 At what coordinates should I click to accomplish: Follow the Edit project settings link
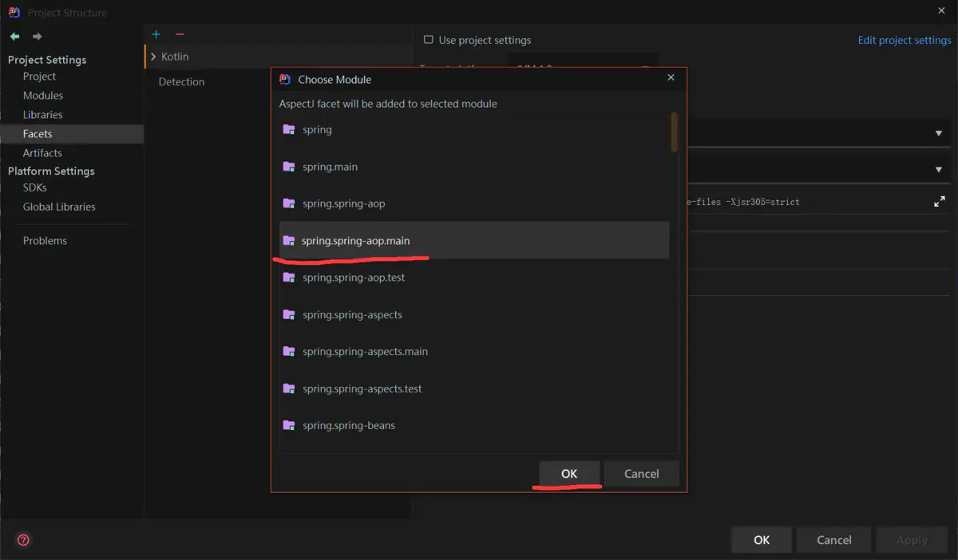(904, 40)
